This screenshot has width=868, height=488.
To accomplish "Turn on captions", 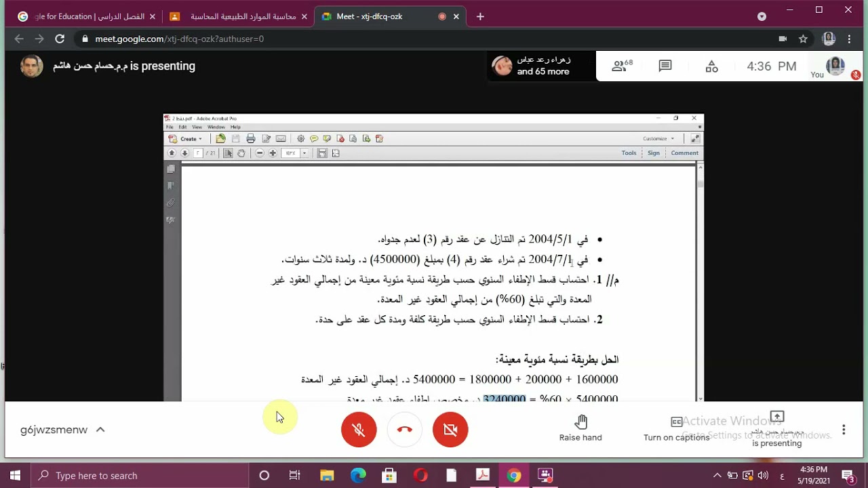I will (676, 428).
